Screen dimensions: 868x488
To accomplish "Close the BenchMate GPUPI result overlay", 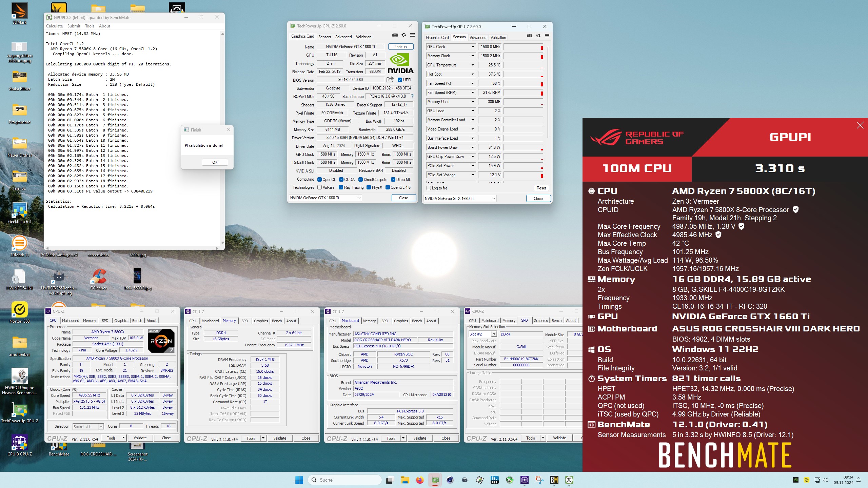I will [x=860, y=125].
